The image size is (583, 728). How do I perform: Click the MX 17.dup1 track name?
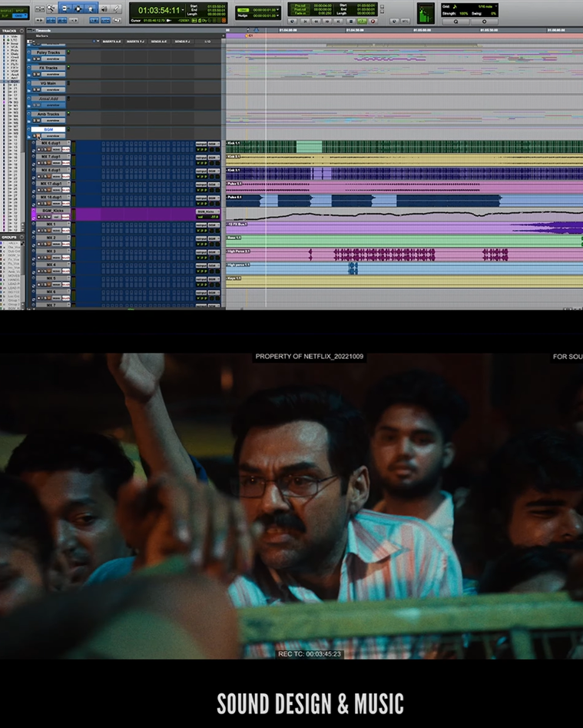pyautogui.click(x=51, y=184)
